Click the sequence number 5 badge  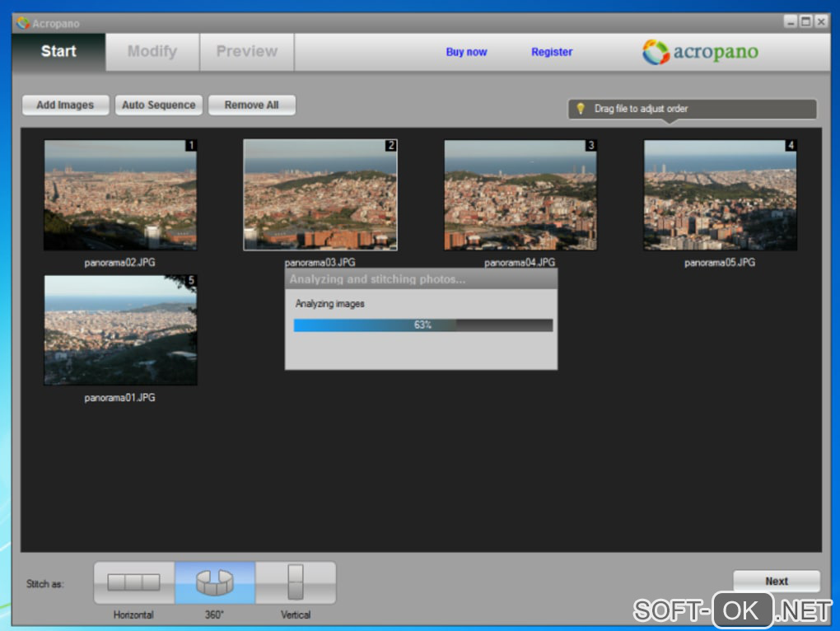(x=191, y=280)
